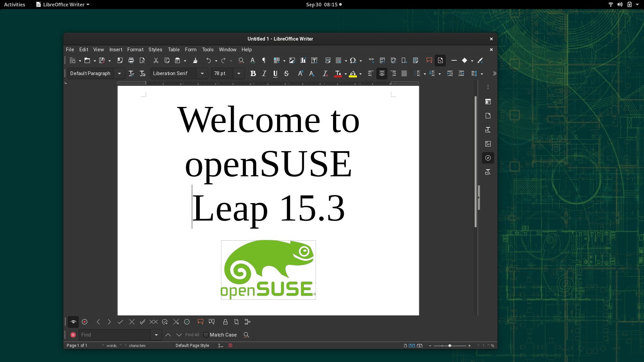Toggle Bold formatting

253,73
